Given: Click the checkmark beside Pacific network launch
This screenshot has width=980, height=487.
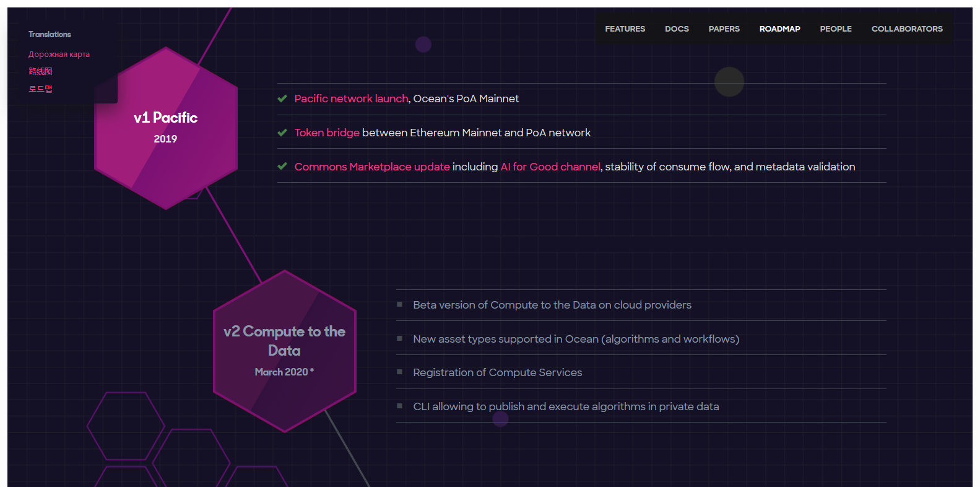Looking at the screenshot, I should click(282, 99).
